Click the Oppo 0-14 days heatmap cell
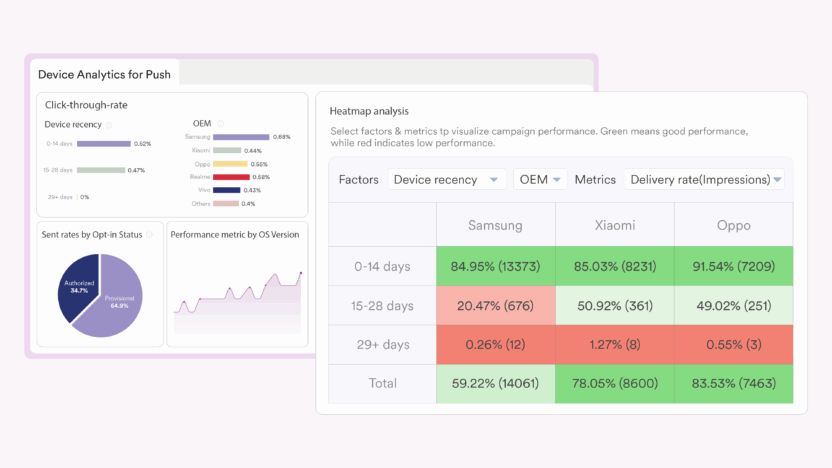 pyautogui.click(x=733, y=266)
